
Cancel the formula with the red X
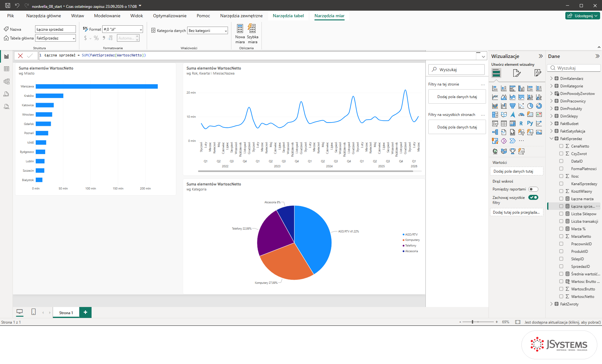(20, 55)
